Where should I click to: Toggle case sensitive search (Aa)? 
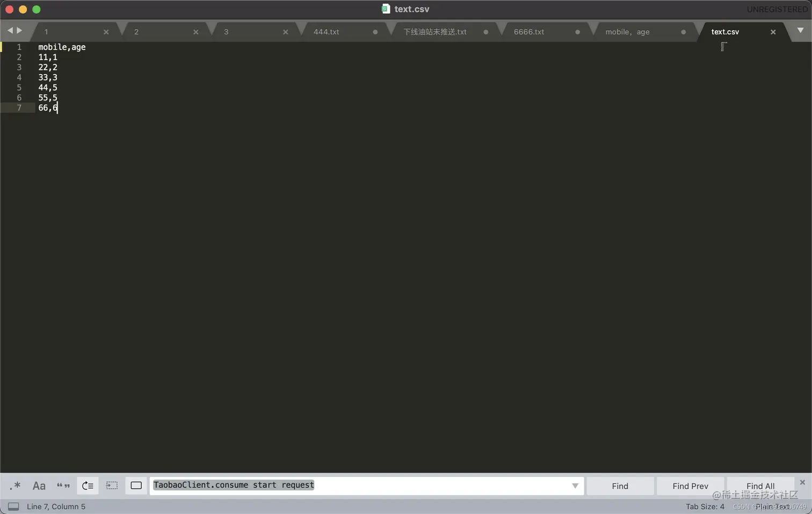click(39, 486)
